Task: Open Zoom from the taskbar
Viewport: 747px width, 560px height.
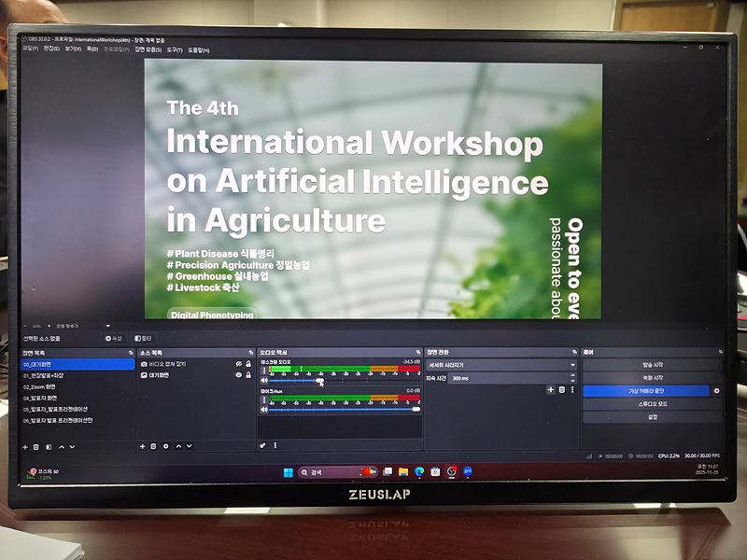Action: pos(468,471)
